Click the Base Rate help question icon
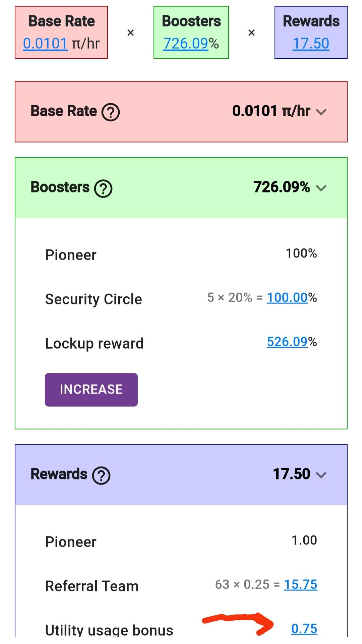The height and width of the screenshot is (644, 362). point(111,112)
